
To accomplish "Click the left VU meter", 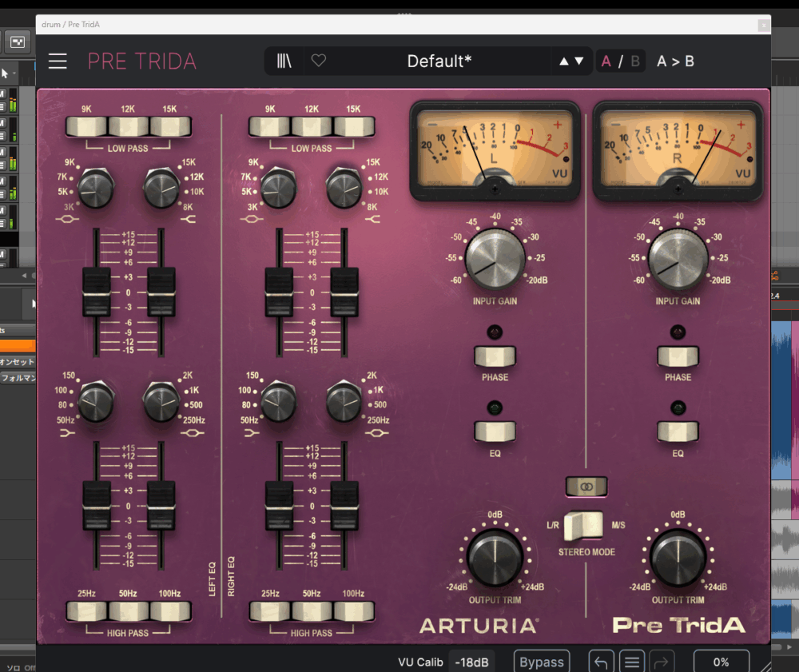I will coord(495,151).
